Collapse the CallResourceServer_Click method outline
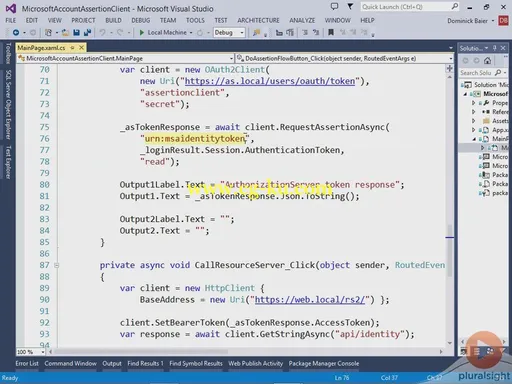This screenshot has width=512, height=384. point(56,265)
